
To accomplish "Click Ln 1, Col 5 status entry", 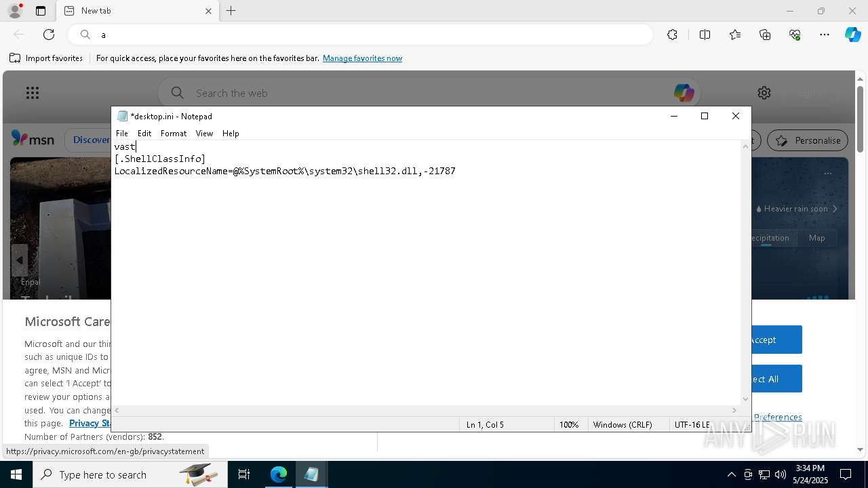I will click(x=485, y=424).
